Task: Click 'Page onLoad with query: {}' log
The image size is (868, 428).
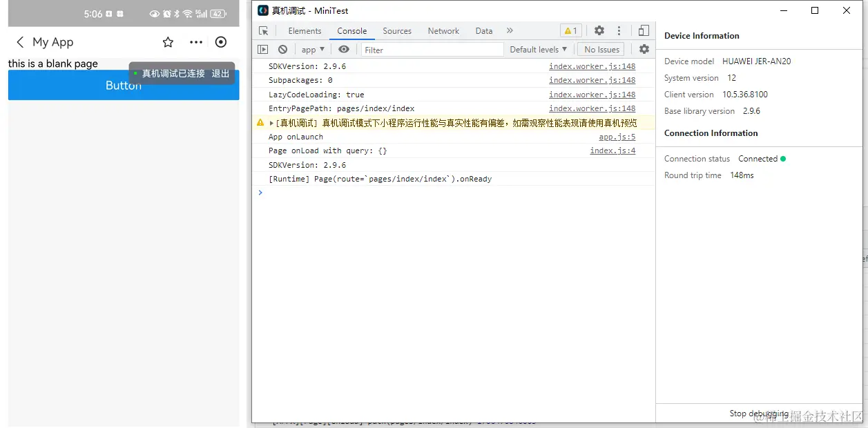Action: click(x=328, y=151)
